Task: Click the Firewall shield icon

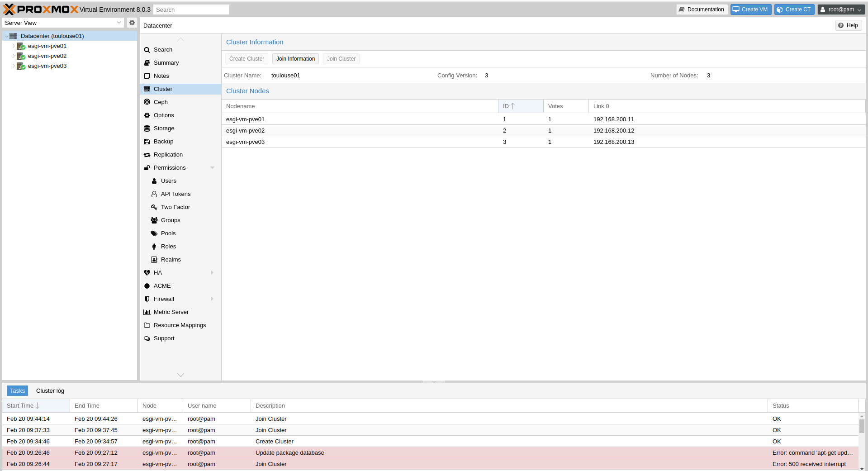Action: pyautogui.click(x=147, y=299)
